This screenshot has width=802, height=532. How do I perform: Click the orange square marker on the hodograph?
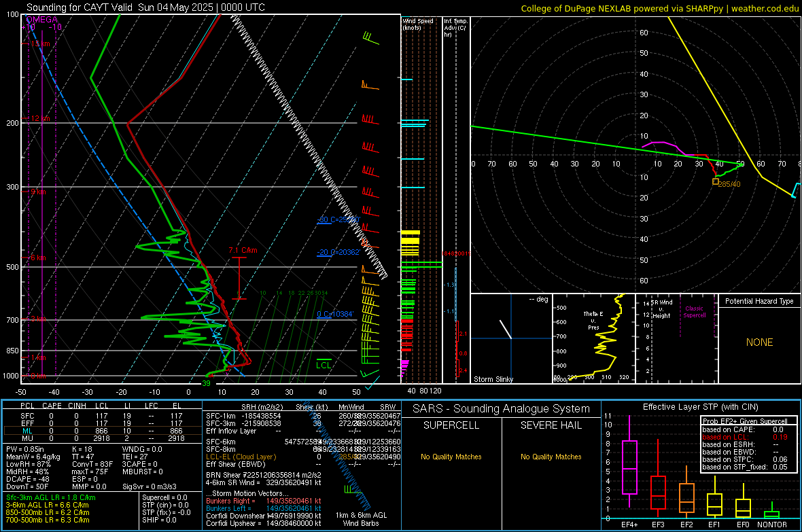[716, 181]
